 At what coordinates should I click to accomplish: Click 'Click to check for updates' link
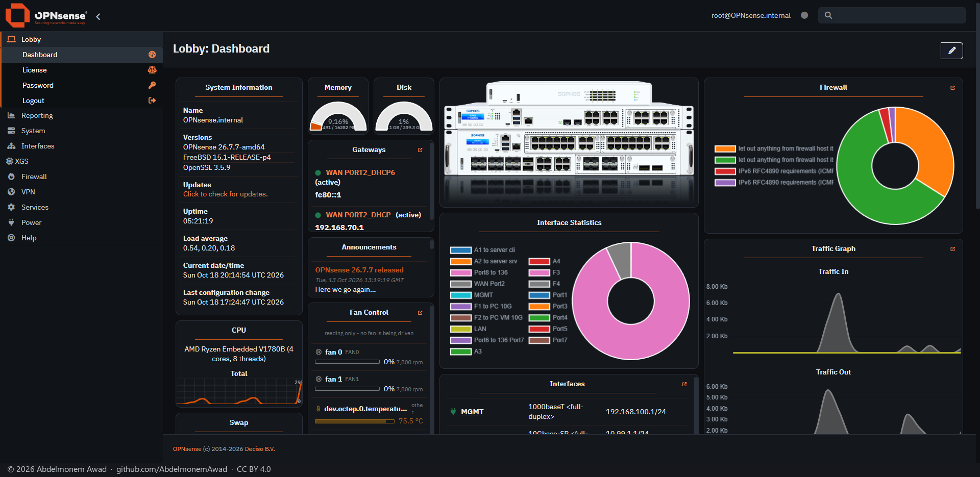pyautogui.click(x=225, y=194)
